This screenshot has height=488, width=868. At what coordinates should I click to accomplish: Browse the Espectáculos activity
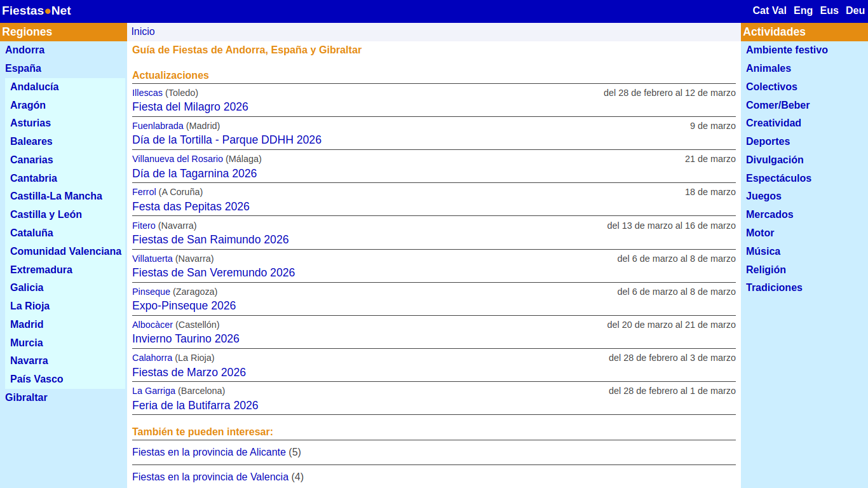click(x=778, y=179)
